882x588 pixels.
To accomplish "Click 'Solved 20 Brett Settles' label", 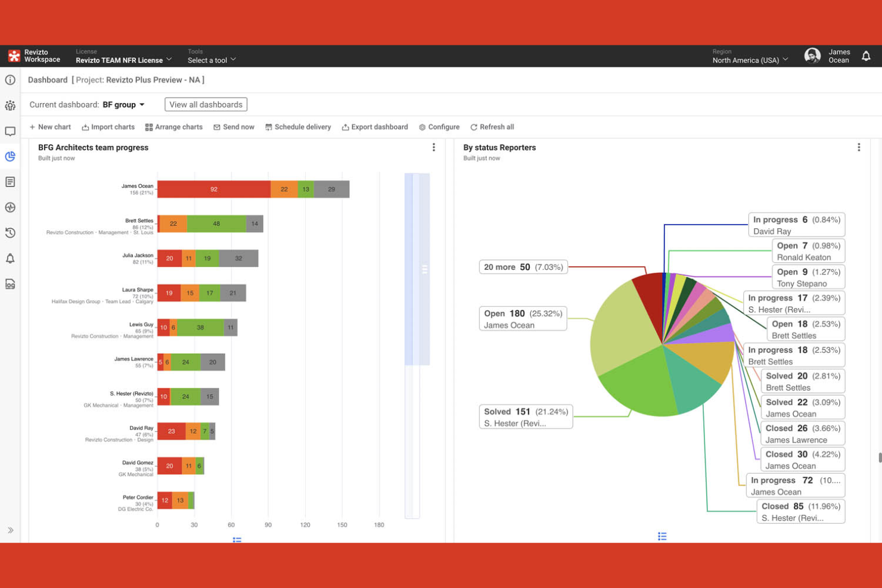I will coord(803,381).
